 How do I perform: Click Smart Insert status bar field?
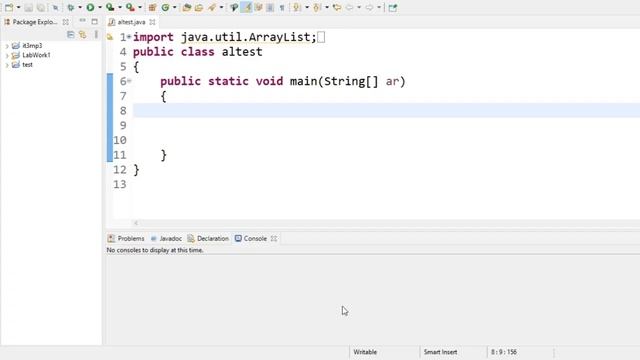coord(440,352)
